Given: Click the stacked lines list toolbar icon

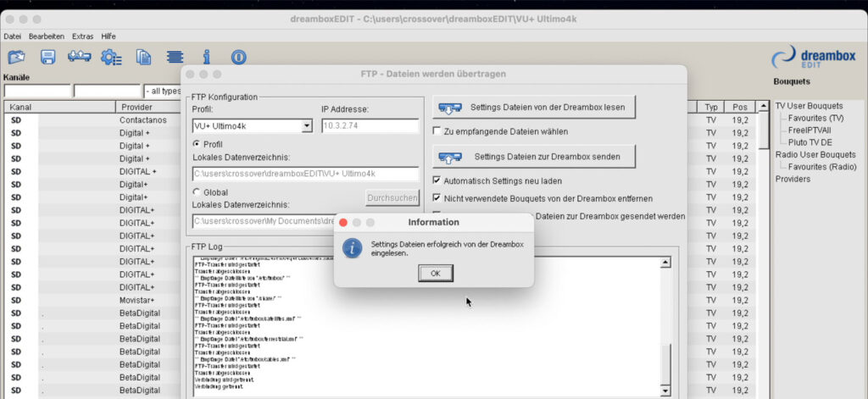Looking at the screenshot, I should coord(175,57).
